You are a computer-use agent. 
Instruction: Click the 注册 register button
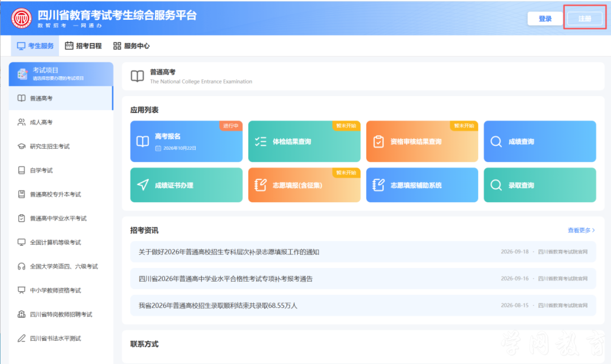[x=584, y=19]
